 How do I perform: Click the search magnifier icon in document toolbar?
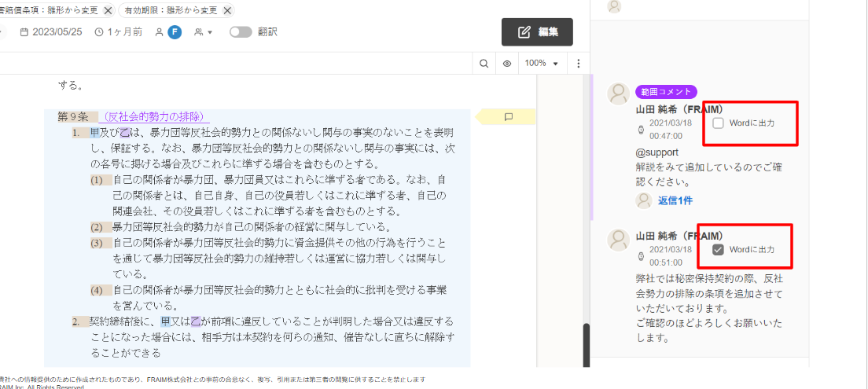click(x=485, y=64)
